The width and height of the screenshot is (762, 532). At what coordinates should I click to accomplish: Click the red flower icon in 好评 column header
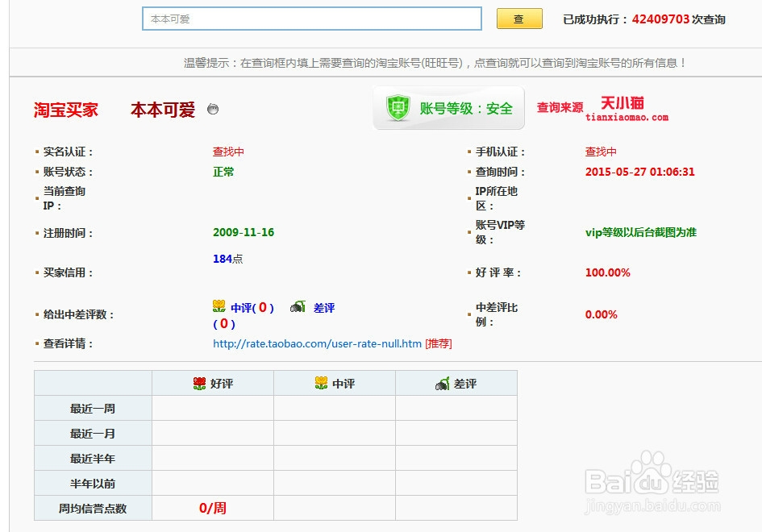tap(199, 384)
